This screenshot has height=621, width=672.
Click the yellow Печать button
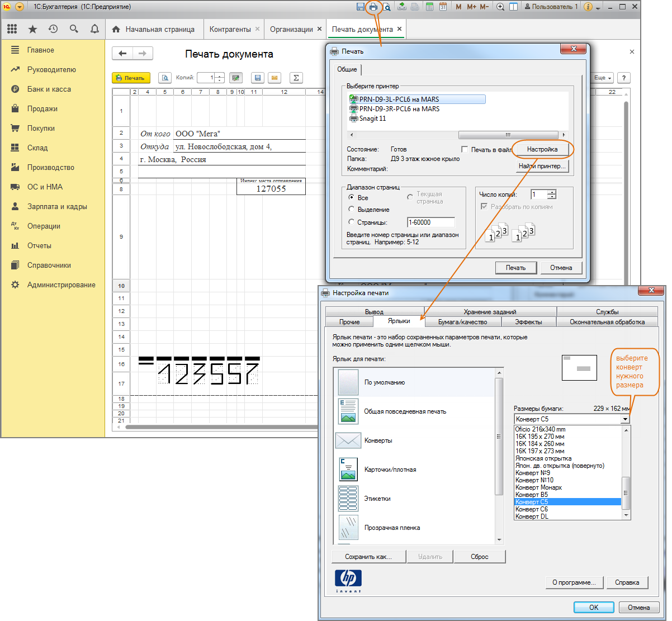131,78
